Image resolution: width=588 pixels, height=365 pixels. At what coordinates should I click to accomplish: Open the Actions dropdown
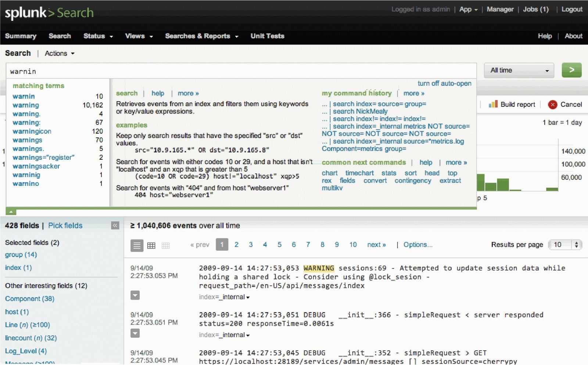click(x=60, y=54)
